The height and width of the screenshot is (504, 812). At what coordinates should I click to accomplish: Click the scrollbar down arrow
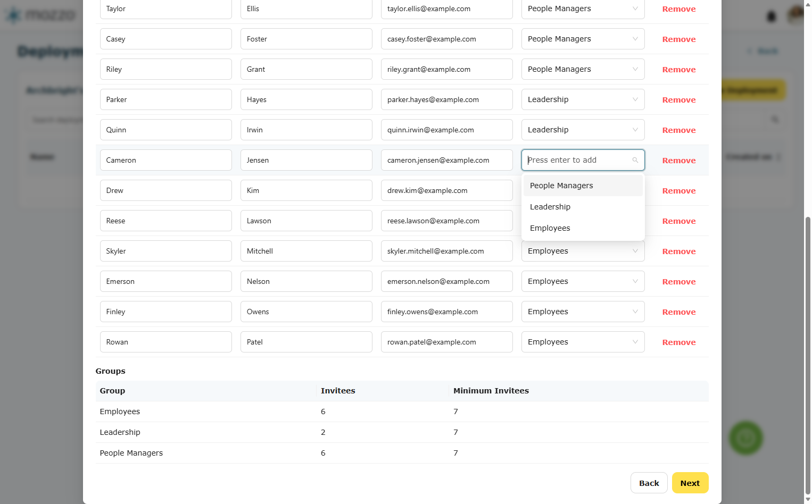[x=808, y=499]
